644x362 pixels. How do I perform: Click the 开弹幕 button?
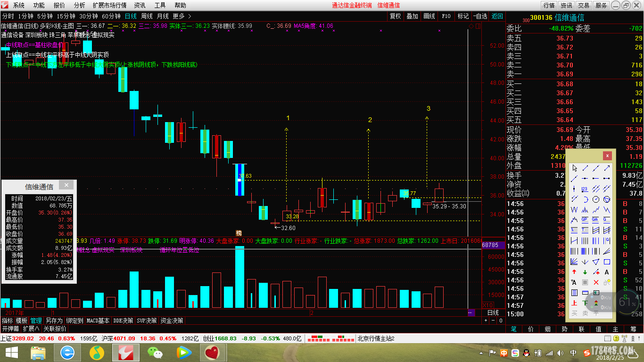[10, 329]
